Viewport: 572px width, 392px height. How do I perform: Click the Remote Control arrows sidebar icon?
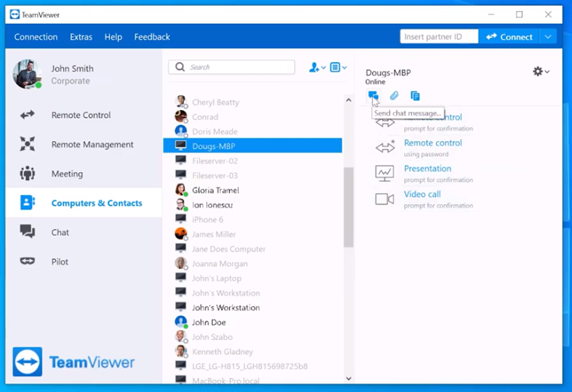28,115
